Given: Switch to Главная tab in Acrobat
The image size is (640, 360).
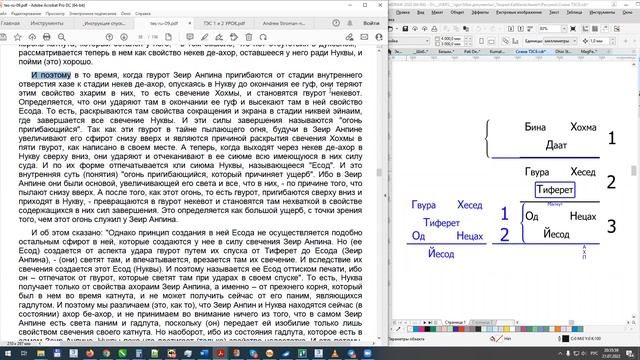Looking at the screenshot, I should click(10, 23).
